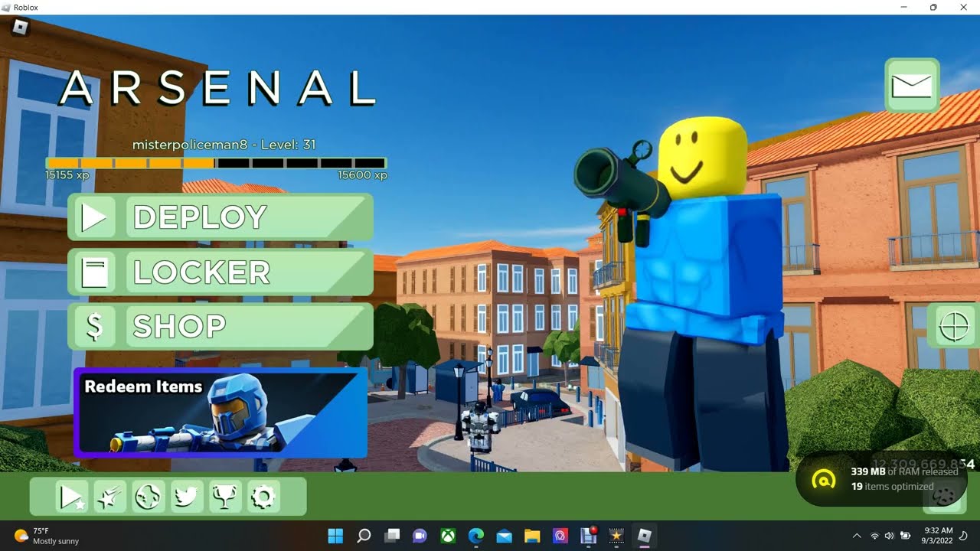This screenshot has width=980, height=551.
Task: Open the Mail app on taskbar
Action: [x=504, y=536]
